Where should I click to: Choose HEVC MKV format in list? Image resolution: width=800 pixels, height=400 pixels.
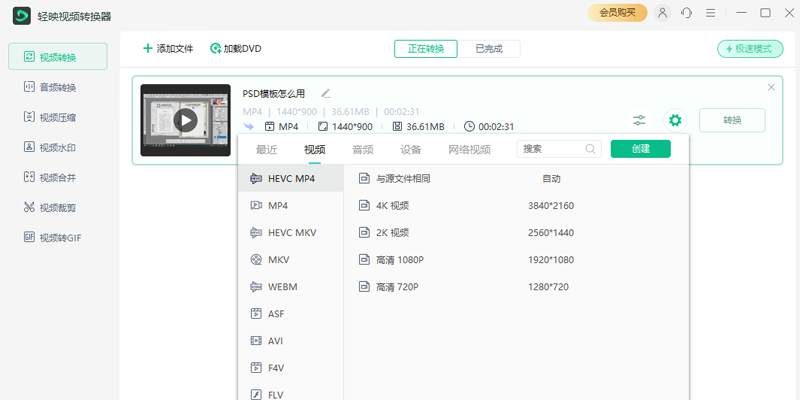pos(291,233)
